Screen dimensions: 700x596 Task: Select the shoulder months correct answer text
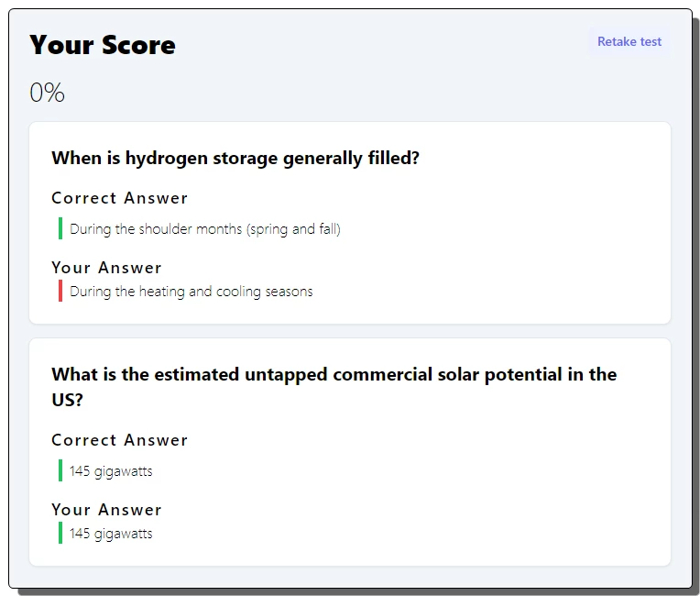205,229
